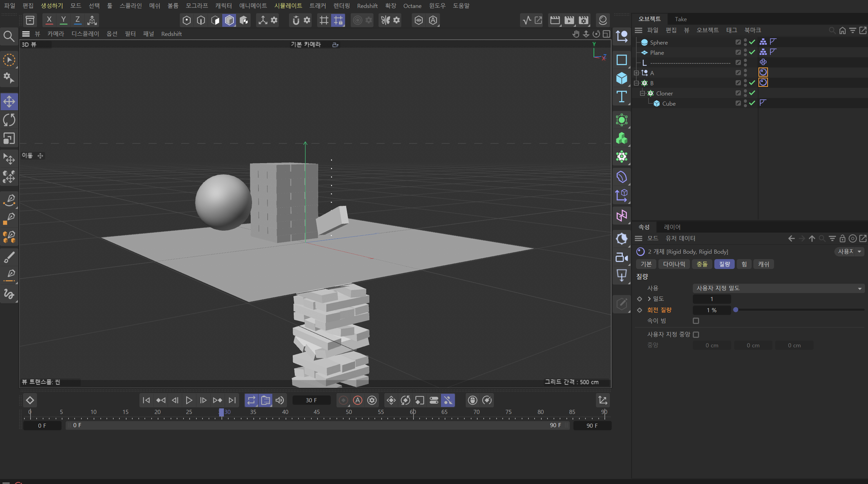This screenshot has width=868, height=484.
Task: Enable the 사용자 지정 중앙 checkbox
Action: point(696,334)
